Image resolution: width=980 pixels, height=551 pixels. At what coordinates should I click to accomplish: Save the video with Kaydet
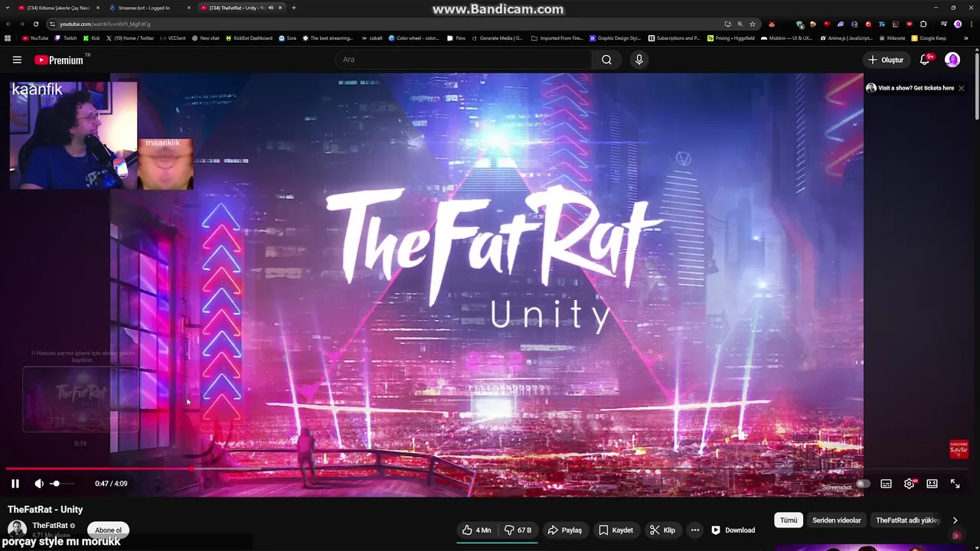[616, 530]
